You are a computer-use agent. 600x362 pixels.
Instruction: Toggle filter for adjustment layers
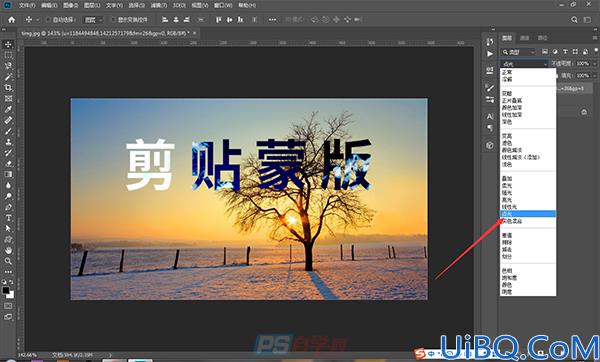[x=555, y=52]
